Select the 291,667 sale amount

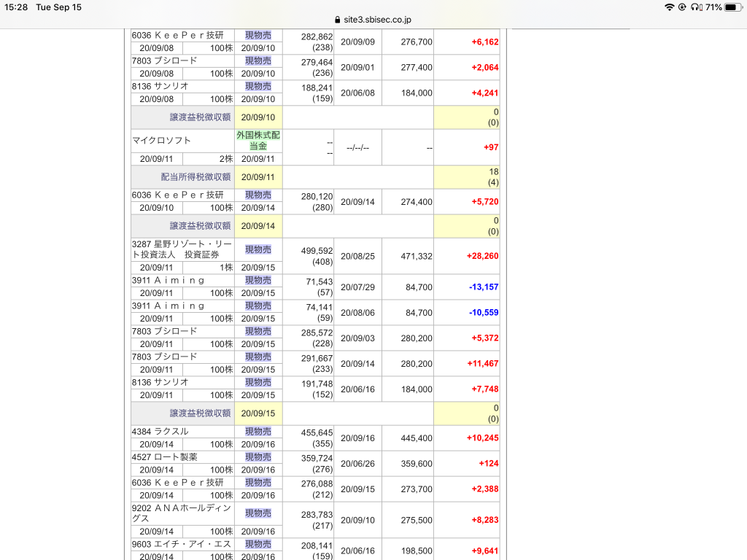[x=317, y=359]
